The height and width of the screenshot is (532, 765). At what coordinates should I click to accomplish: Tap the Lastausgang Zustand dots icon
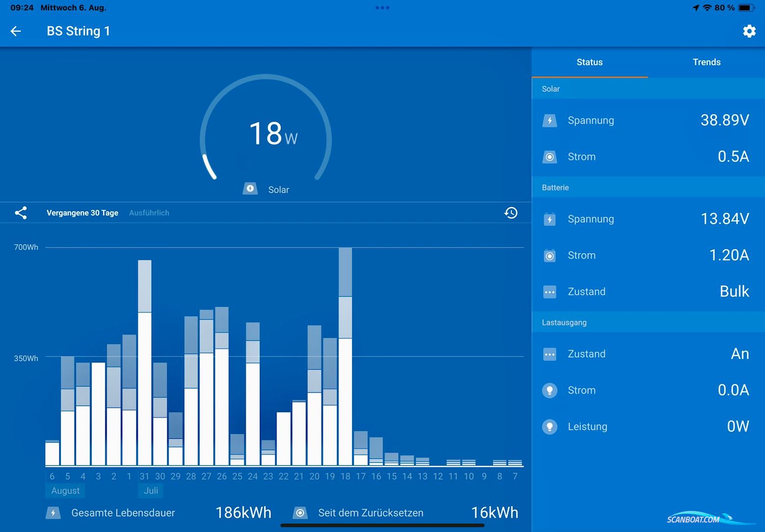coord(550,354)
